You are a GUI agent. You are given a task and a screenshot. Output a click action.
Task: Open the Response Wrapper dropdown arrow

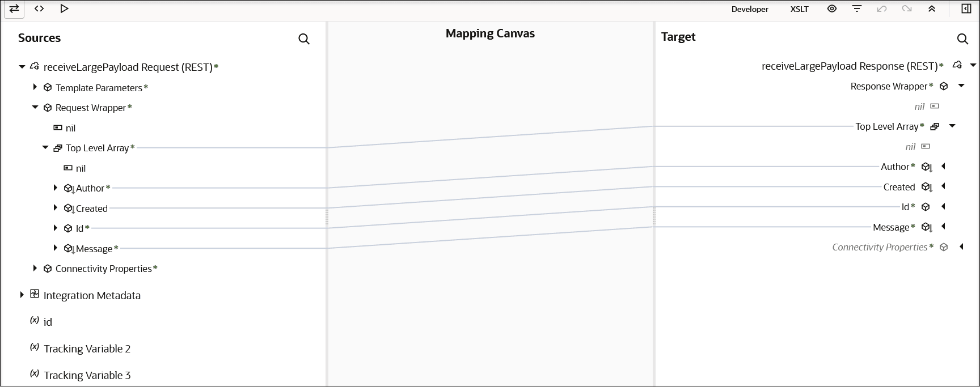click(x=961, y=86)
